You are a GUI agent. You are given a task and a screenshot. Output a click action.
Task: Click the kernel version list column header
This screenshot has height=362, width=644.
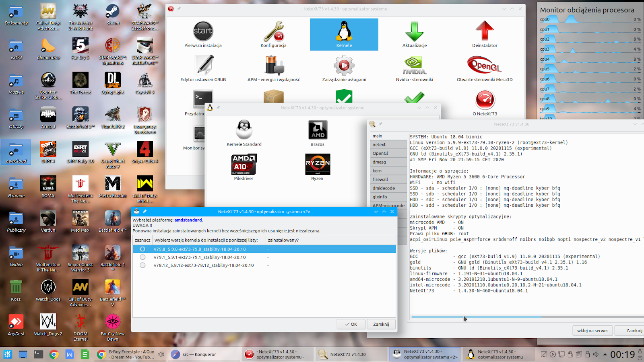tap(209, 240)
